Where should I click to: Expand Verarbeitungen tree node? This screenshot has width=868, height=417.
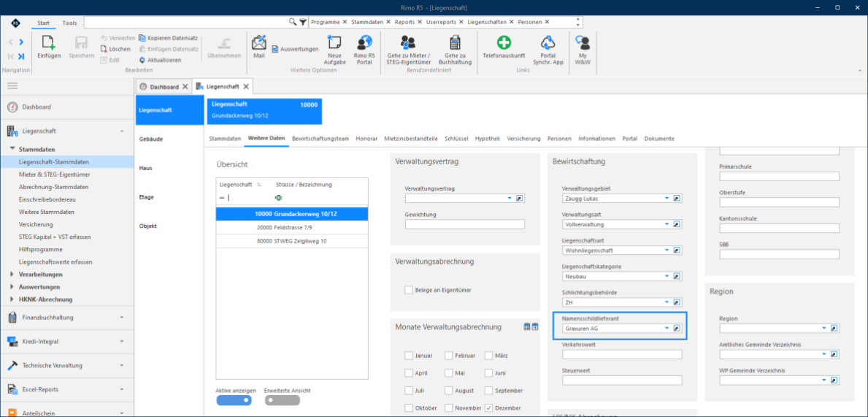pos(12,274)
